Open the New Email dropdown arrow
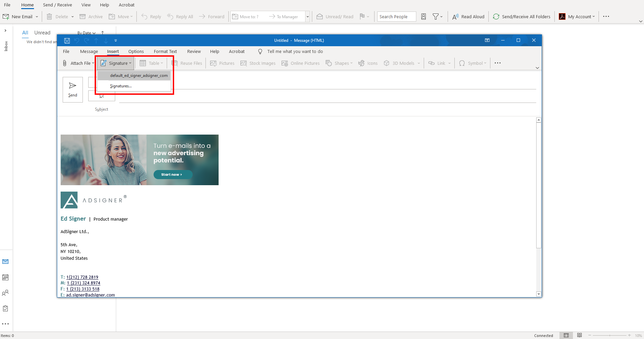 (x=37, y=17)
